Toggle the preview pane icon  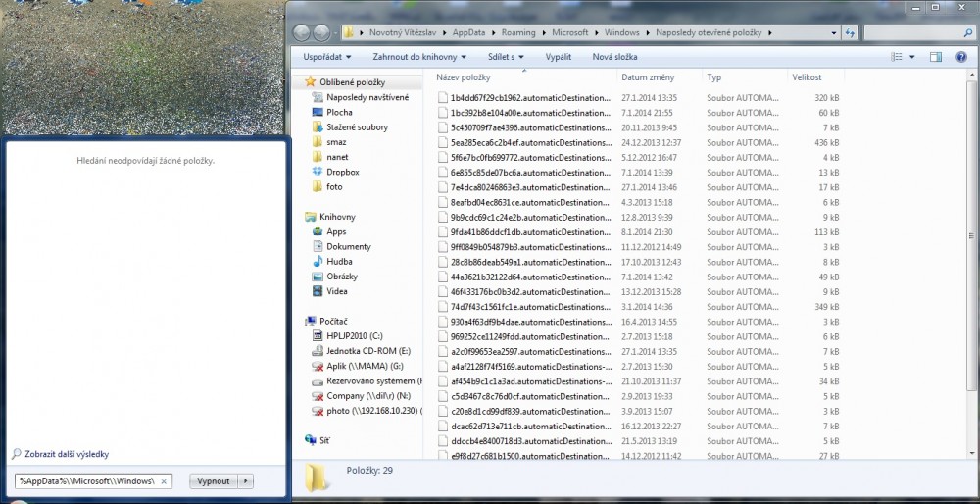[x=936, y=57]
